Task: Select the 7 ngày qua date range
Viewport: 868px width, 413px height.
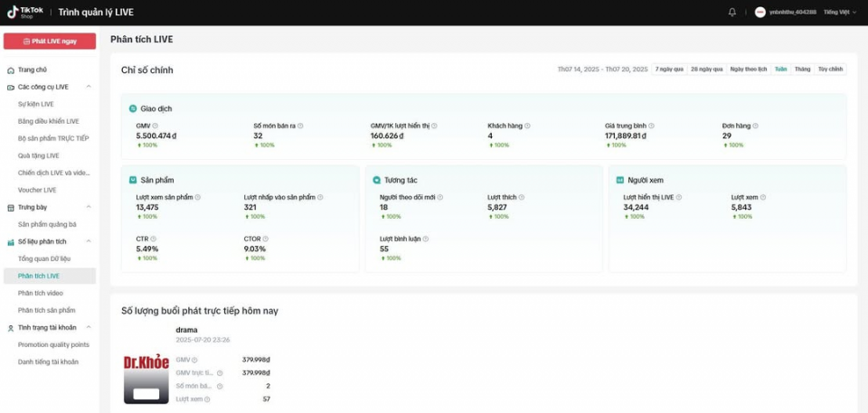Action: pos(669,69)
